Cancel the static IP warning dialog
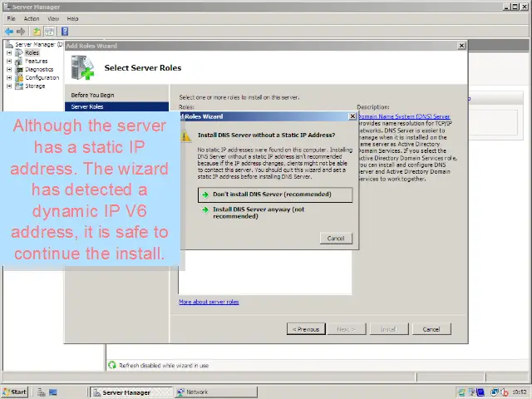The image size is (532, 399). 336,239
